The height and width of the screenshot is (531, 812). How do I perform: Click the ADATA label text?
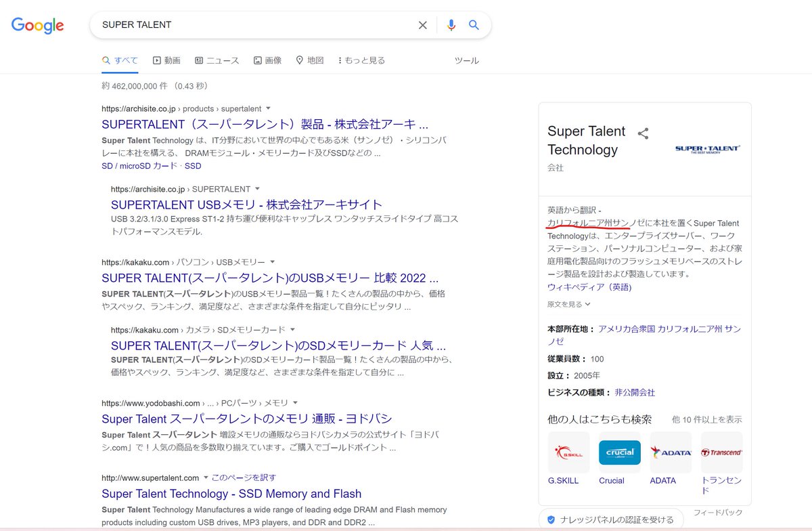coord(663,481)
